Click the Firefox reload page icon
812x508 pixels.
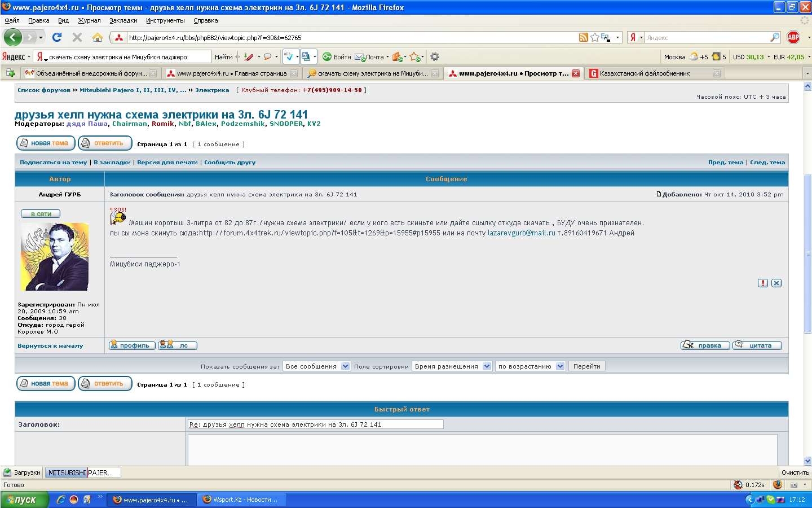pyautogui.click(x=57, y=37)
